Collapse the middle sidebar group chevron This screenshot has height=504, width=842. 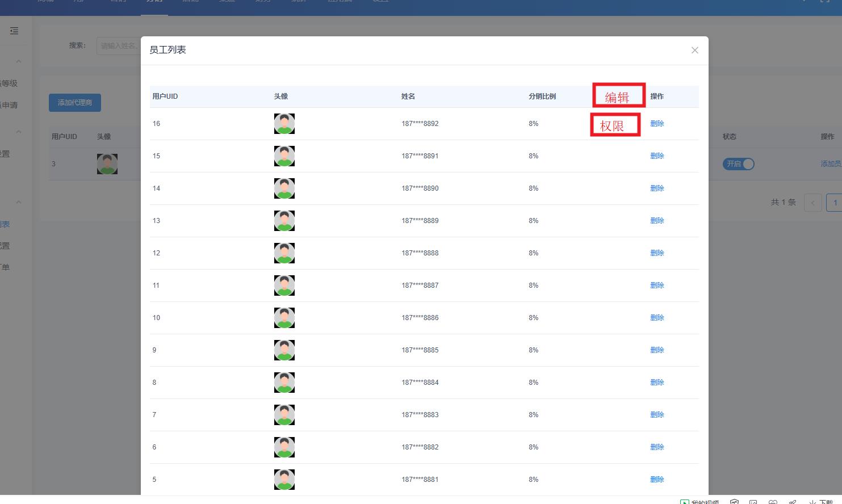[19, 132]
